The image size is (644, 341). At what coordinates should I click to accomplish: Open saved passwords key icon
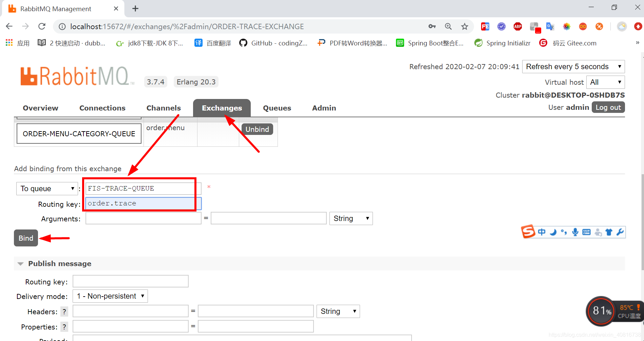[432, 26]
